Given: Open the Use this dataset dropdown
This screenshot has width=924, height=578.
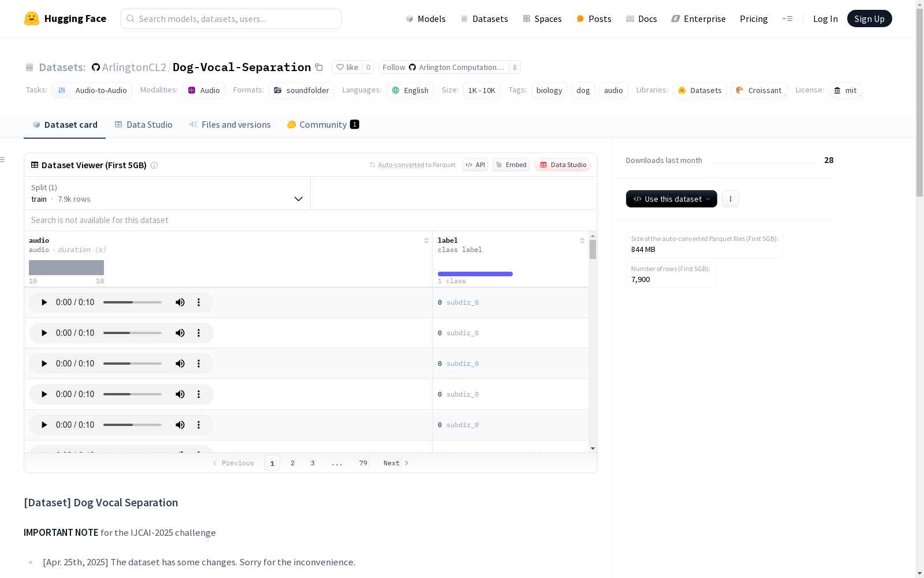Looking at the screenshot, I should (672, 199).
